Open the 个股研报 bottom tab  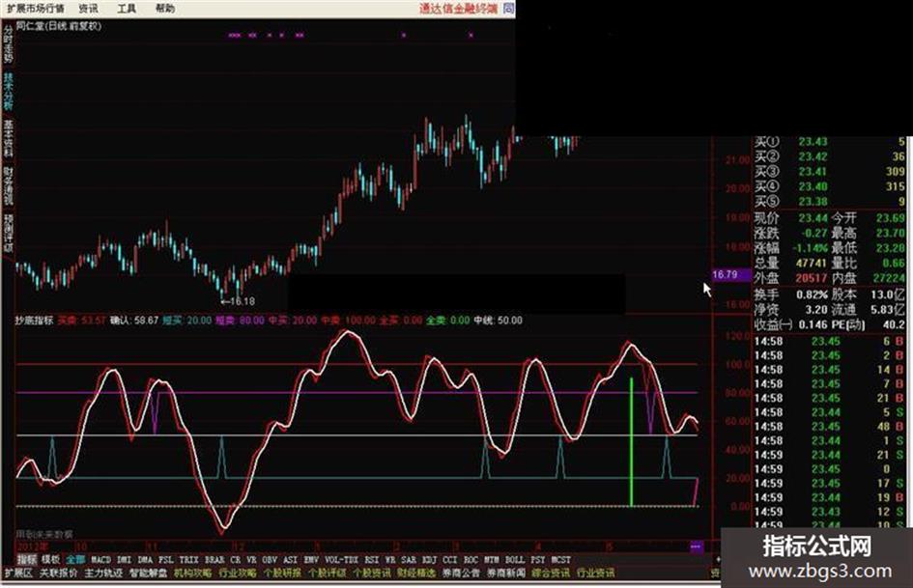[282, 573]
